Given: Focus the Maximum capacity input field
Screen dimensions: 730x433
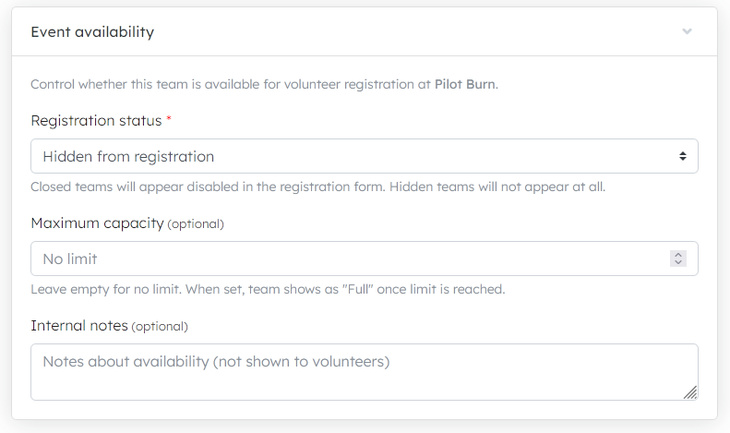Looking at the screenshot, I should click(x=350, y=259).
